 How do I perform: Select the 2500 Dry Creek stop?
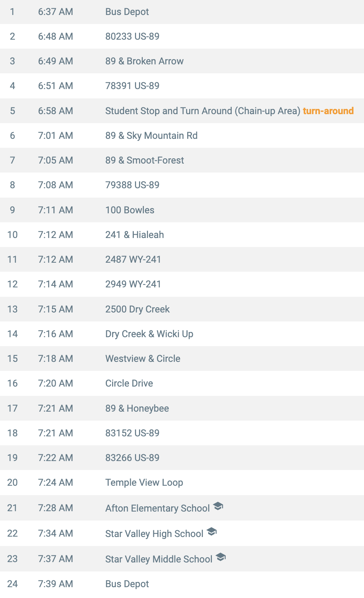coord(182,309)
